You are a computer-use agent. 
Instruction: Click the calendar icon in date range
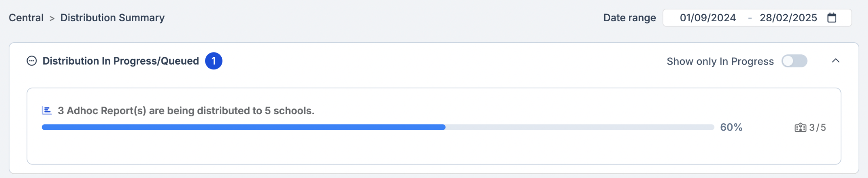[x=832, y=18]
